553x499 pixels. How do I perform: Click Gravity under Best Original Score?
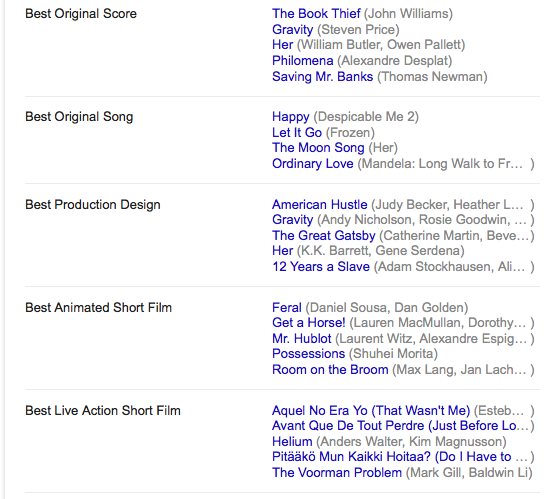click(x=292, y=30)
